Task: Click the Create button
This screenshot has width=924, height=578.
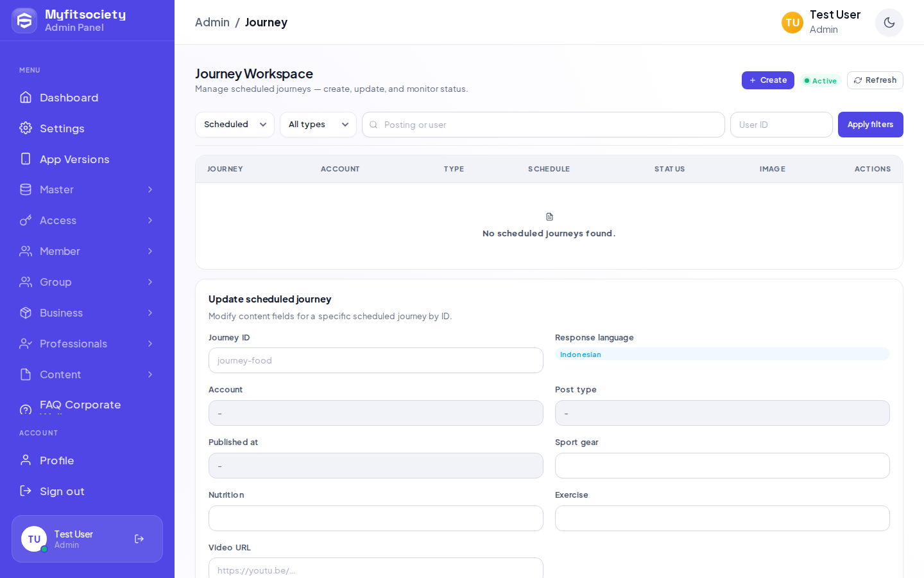Action: pyautogui.click(x=768, y=80)
